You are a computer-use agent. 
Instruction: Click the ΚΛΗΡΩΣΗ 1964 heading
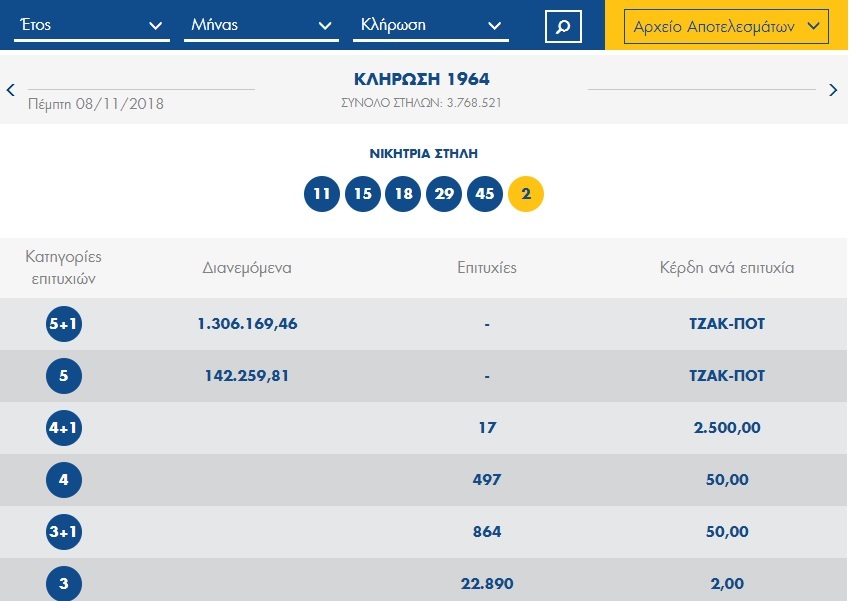point(422,80)
